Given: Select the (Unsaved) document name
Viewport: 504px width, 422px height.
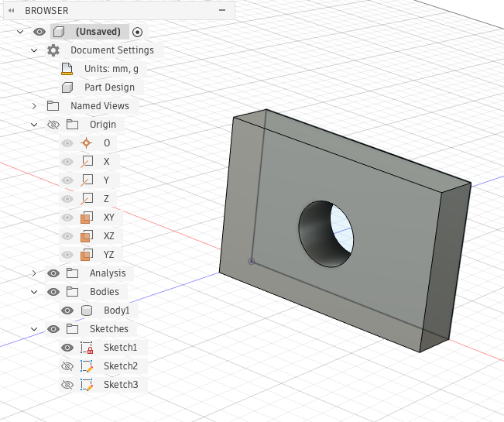Looking at the screenshot, I should tap(98, 32).
